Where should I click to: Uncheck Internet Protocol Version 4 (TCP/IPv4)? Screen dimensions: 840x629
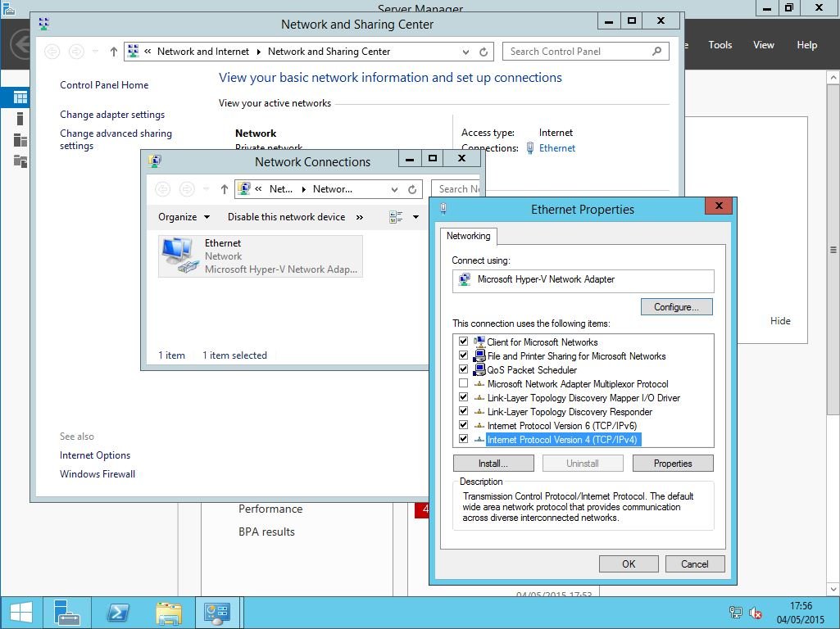click(463, 439)
